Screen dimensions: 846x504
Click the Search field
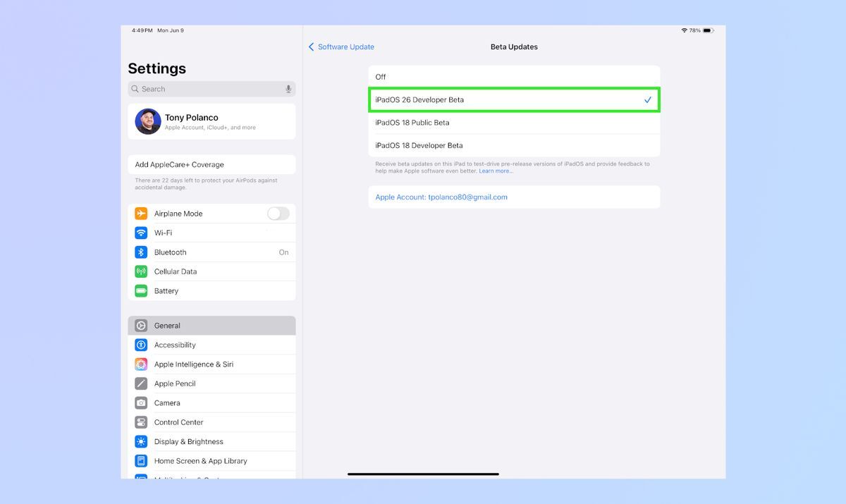211,89
